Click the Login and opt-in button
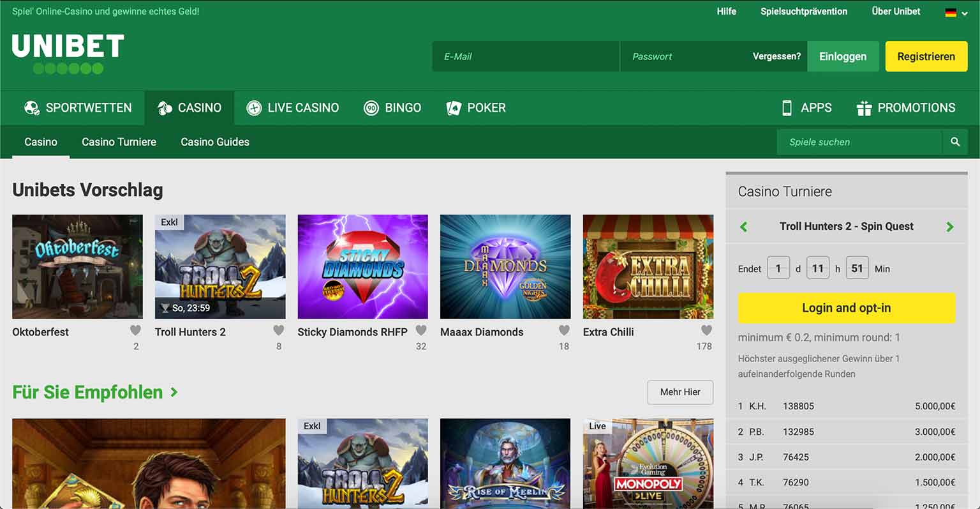The width and height of the screenshot is (980, 509). [x=846, y=308]
